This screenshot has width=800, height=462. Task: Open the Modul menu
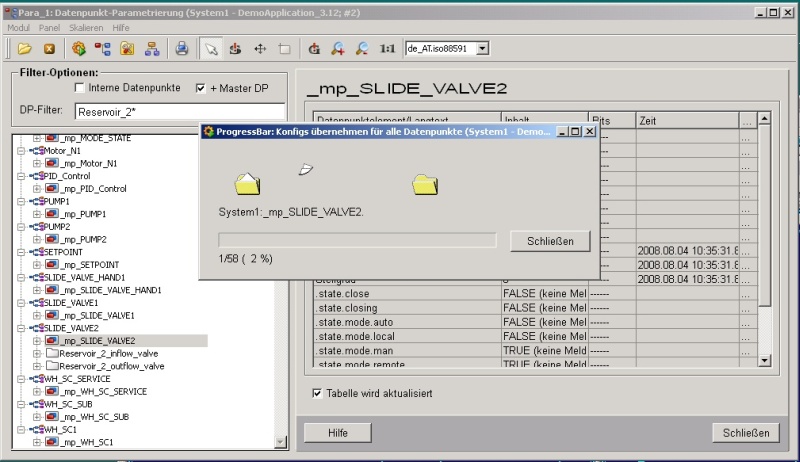pyautogui.click(x=19, y=28)
